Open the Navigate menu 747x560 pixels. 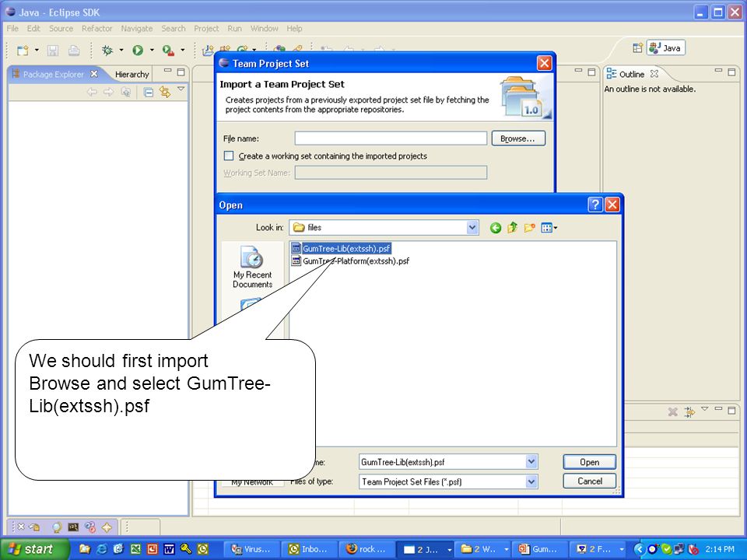point(137,29)
